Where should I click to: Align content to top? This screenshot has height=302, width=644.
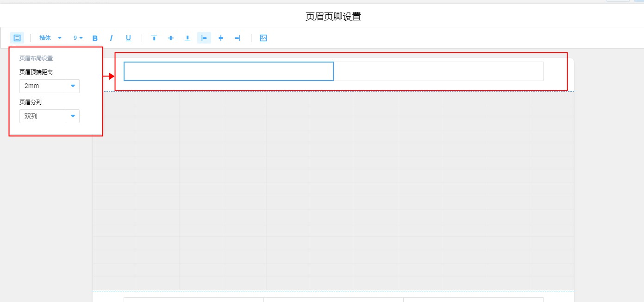[x=154, y=38]
